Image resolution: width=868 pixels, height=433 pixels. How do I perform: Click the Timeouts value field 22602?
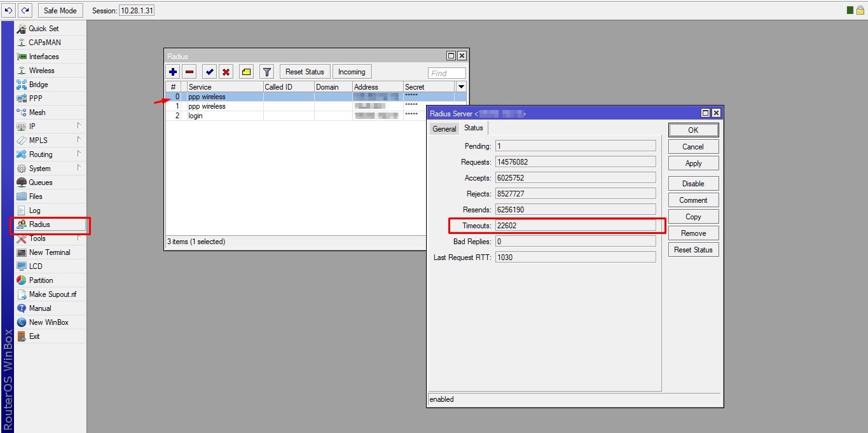[x=575, y=226]
